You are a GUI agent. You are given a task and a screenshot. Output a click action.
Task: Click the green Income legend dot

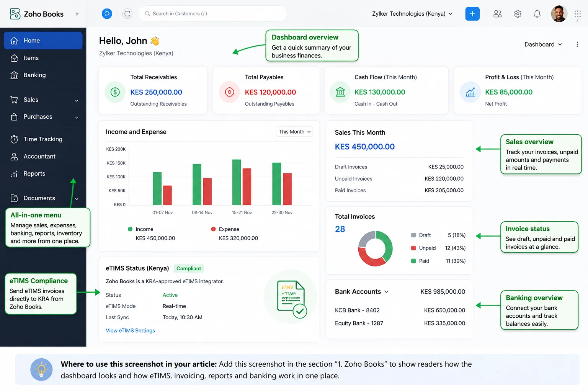(x=130, y=229)
